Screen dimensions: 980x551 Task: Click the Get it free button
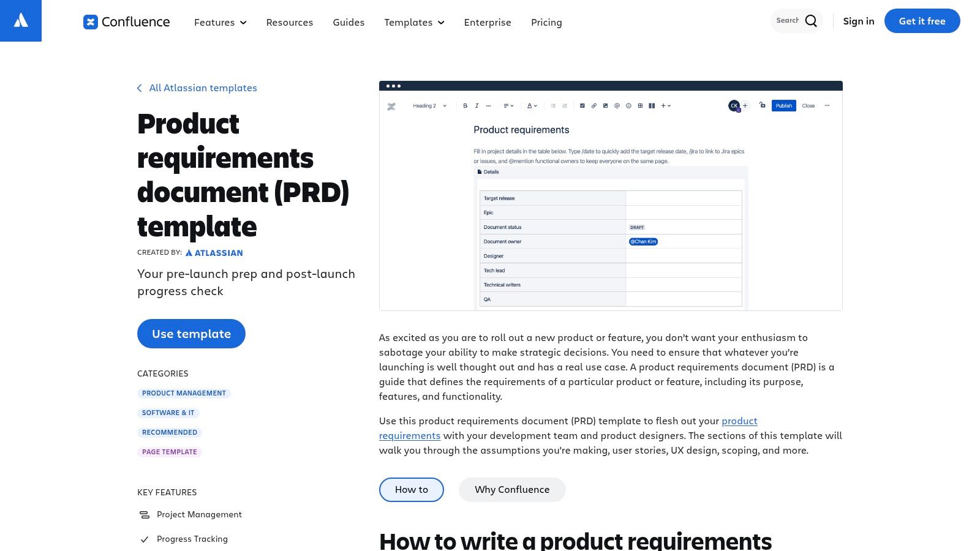pos(922,21)
